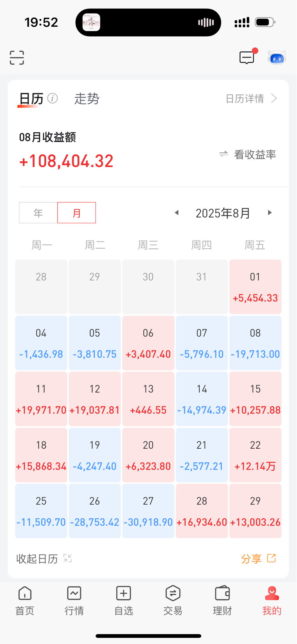Open the 2025年8月 month selector
This screenshot has width=297, height=644.
(x=223, y=213)
